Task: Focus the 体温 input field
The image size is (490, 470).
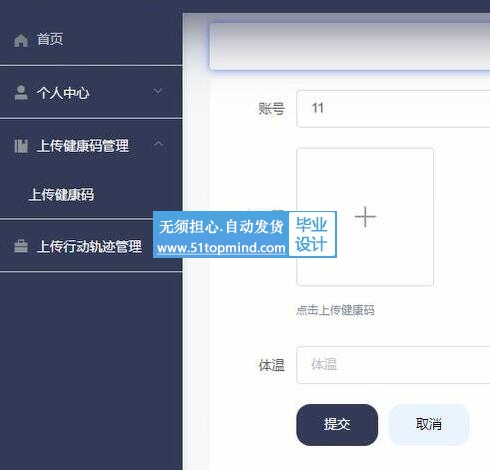Action: pos(393,365)
